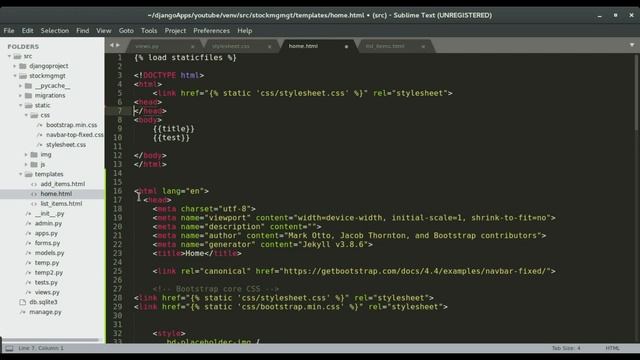Open forms.py in sidebar
This screenshot has width=640, height=360.
(x=47, y=243)
